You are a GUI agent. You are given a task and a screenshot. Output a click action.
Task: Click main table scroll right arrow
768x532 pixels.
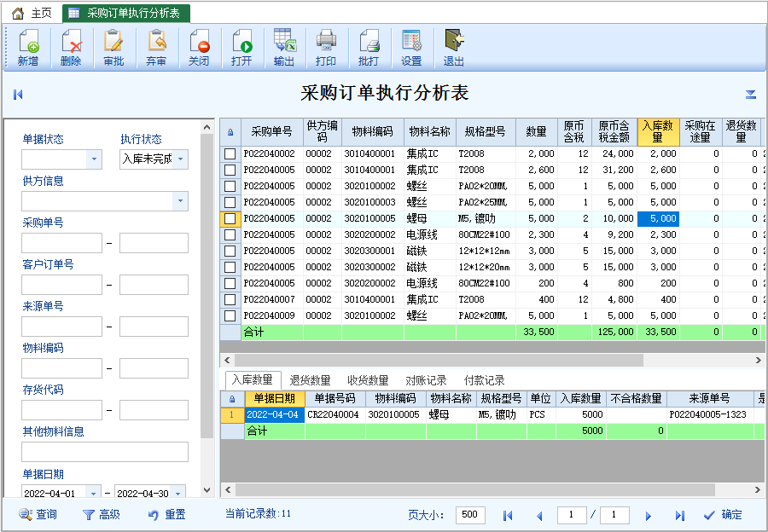coord(759,361)
